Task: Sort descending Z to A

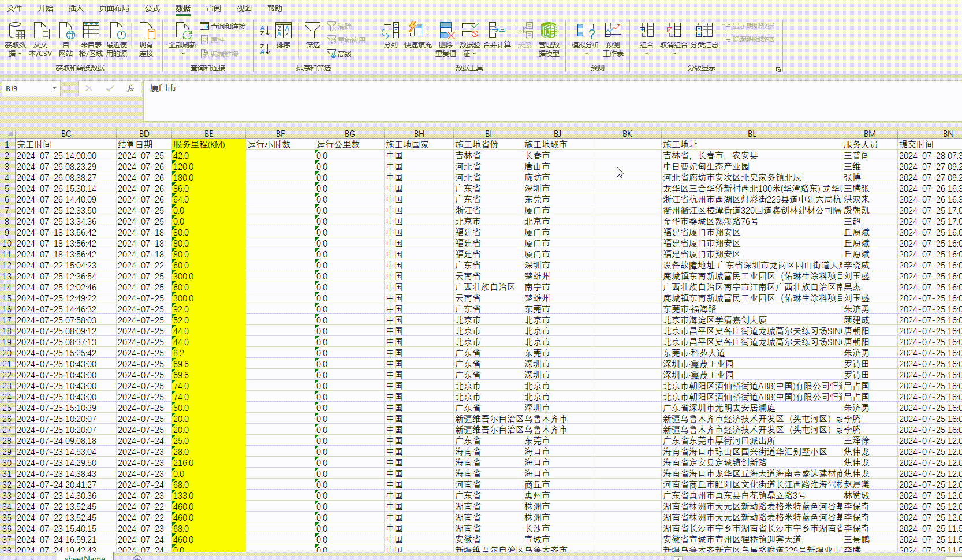Action: point(265,49)
